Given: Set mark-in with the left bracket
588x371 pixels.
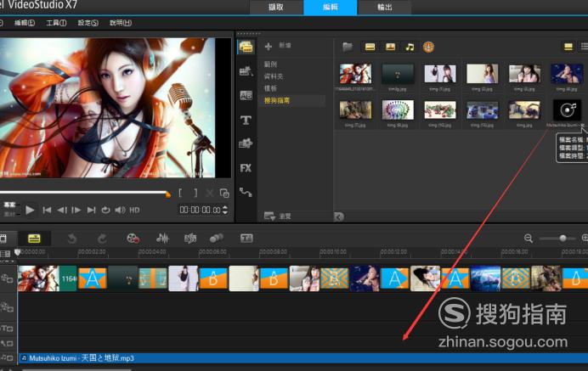Looking at the screenshot, I should [x=180, y=193].
